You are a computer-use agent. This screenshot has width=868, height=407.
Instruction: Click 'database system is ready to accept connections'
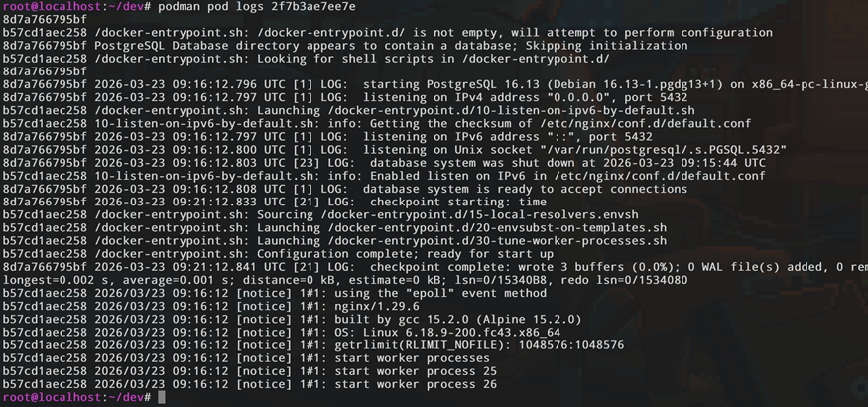(526, 189)
